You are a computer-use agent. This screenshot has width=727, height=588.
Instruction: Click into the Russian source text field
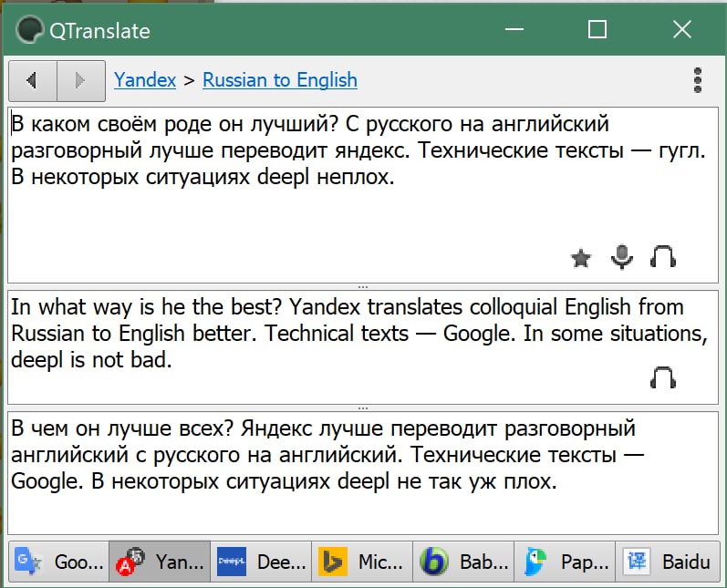(363, 195)
